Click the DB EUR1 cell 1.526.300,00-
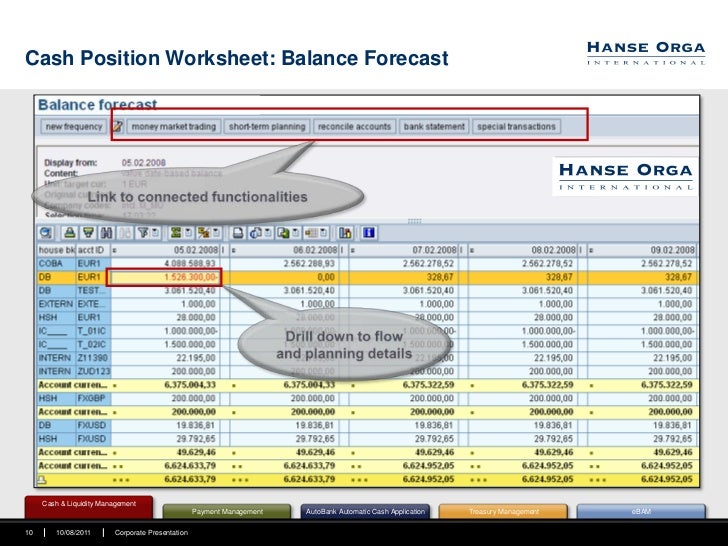The width and height of the screenshot is (728, 546). tap(164, 277)
